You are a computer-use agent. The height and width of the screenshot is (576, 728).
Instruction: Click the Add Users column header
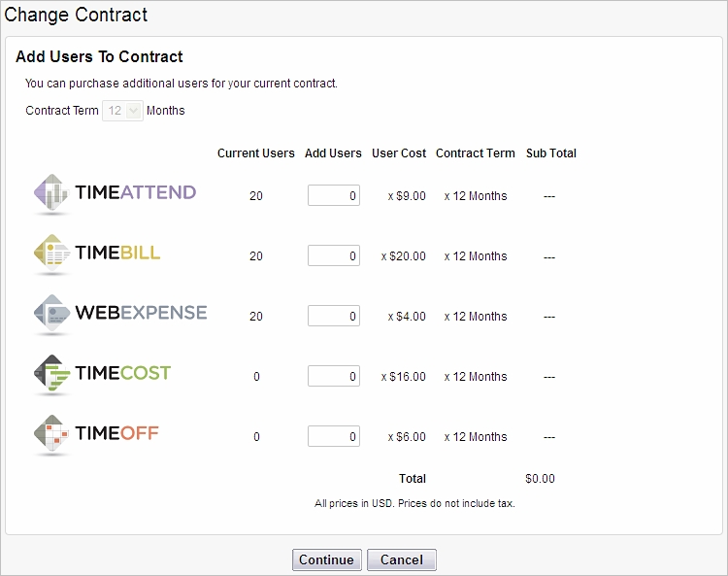point(333,153)
